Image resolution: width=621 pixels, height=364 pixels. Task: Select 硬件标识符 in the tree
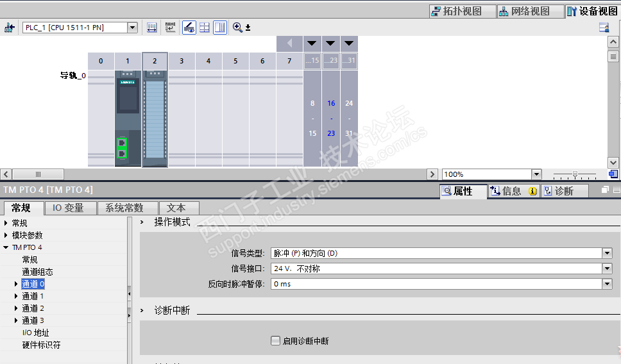[41, 345]
